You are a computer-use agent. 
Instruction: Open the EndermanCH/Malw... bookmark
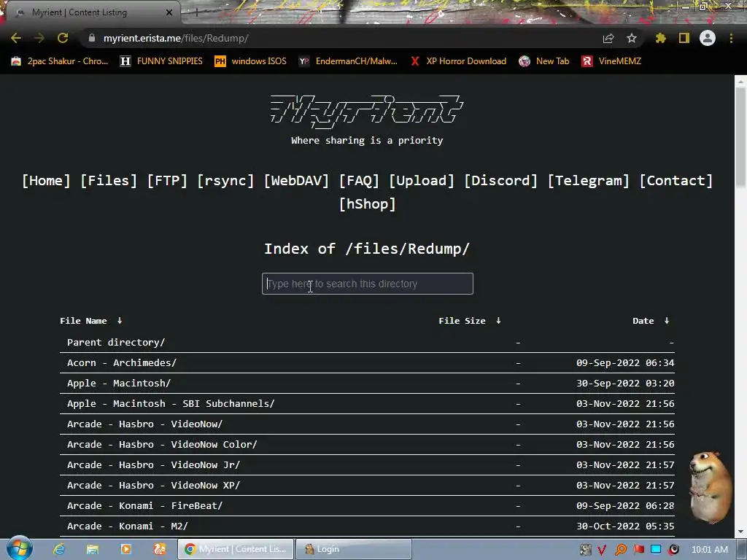(348, 61)
